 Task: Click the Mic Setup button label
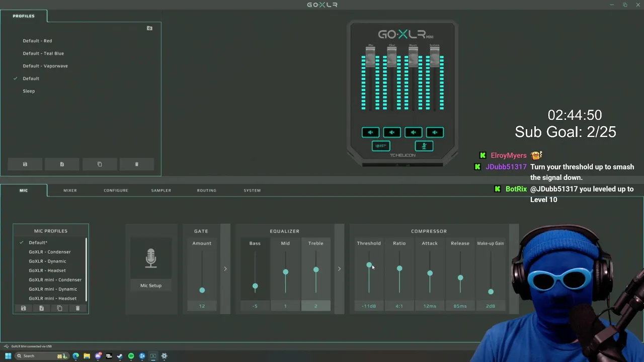[151, 286]
